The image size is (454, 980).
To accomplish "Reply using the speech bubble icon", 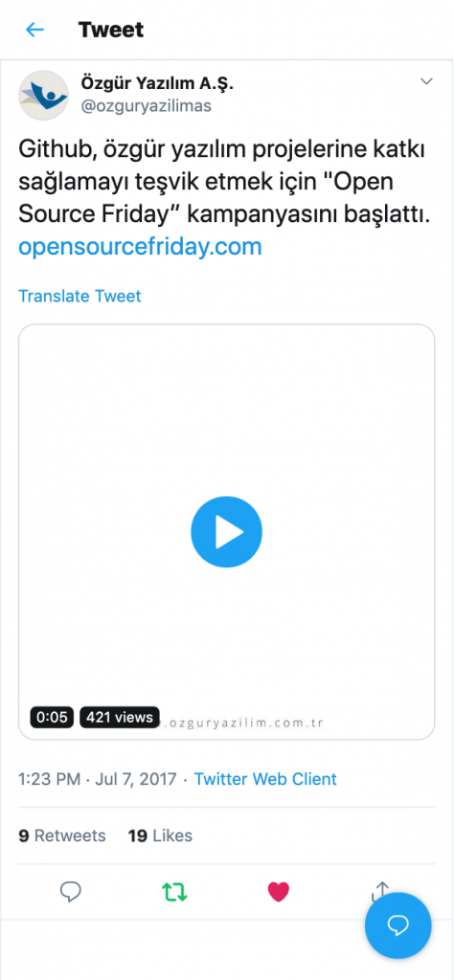I will point(71,892).
